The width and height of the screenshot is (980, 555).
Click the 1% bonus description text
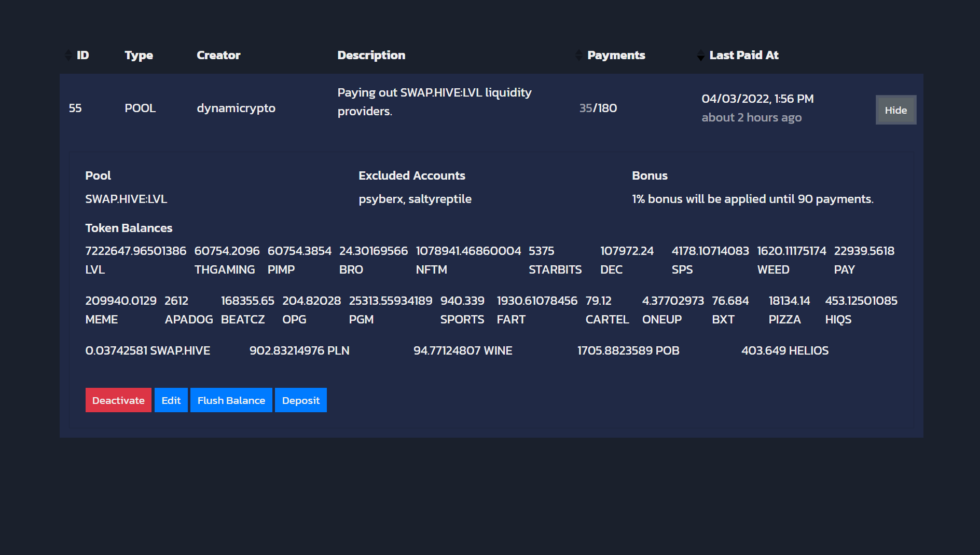[x=752, y=199]
